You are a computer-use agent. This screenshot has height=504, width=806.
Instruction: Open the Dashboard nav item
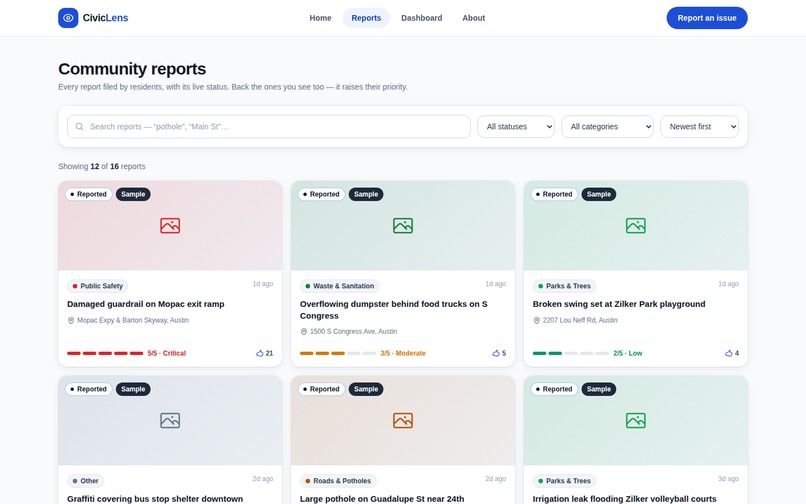click(422, 18)
